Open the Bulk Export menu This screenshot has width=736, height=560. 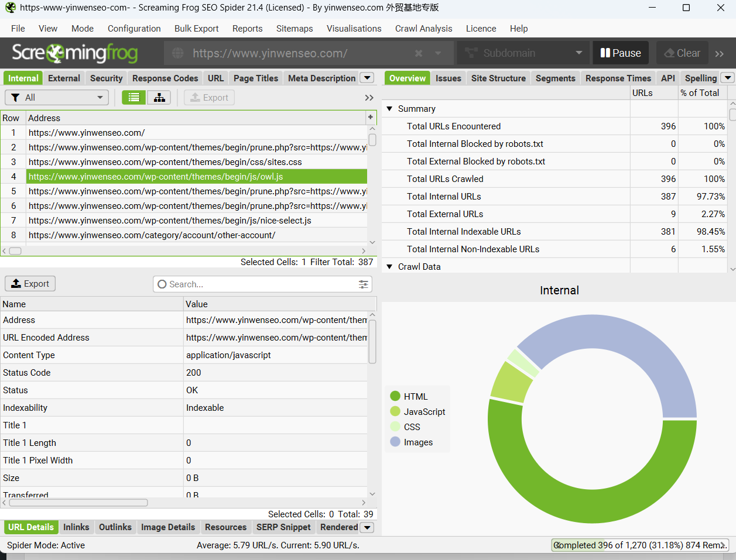point(196,29)
